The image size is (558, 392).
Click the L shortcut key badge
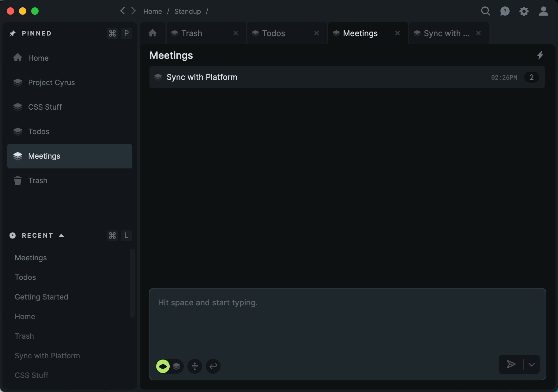click(126, 236)
